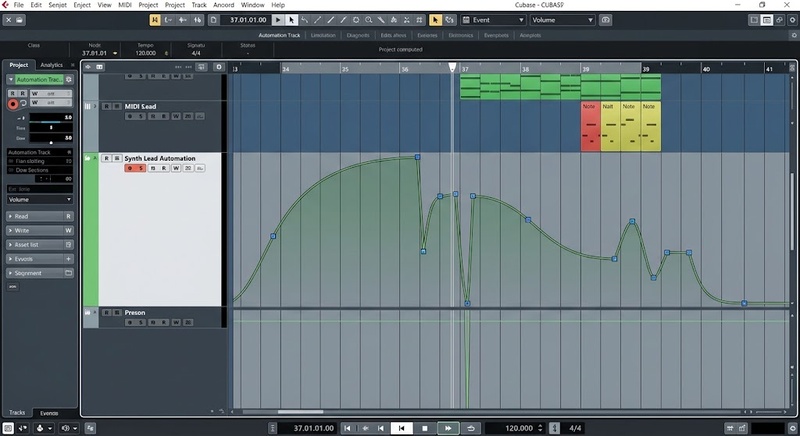Select the arrow Object Selection tool in toolbar
Viewport: 800px width, 436px height.
(291, 20)
